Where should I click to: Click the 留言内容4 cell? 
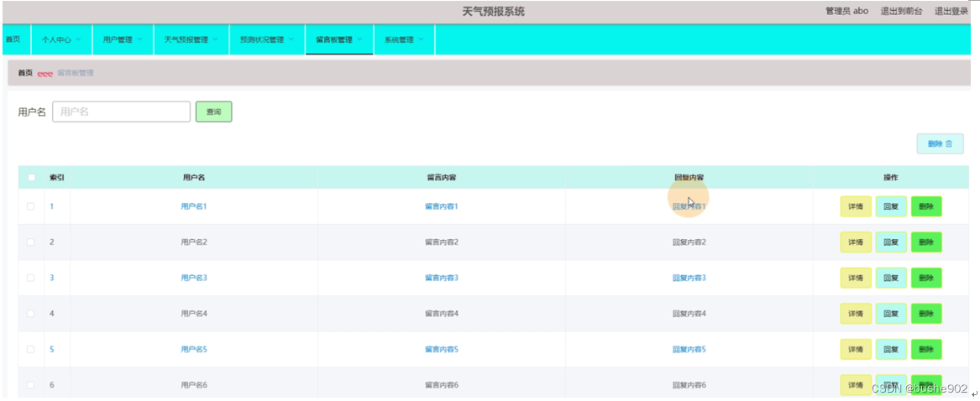441,313
